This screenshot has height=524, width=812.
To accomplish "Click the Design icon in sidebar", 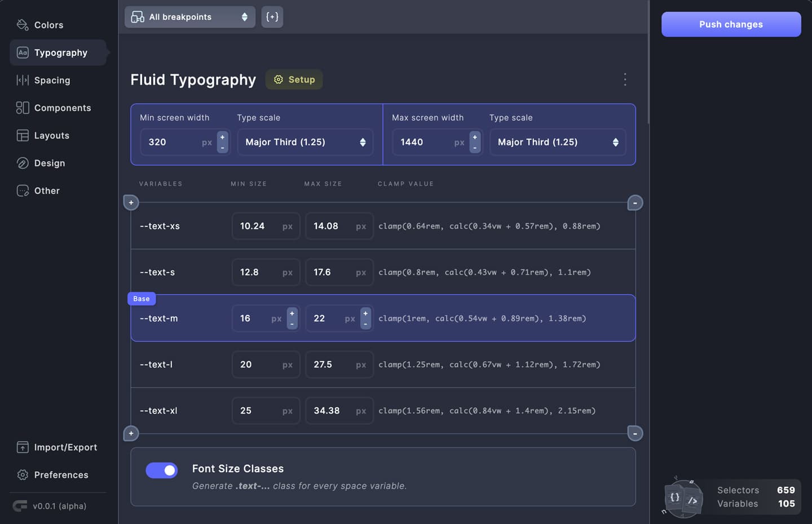I will click(x=23, y=163).
